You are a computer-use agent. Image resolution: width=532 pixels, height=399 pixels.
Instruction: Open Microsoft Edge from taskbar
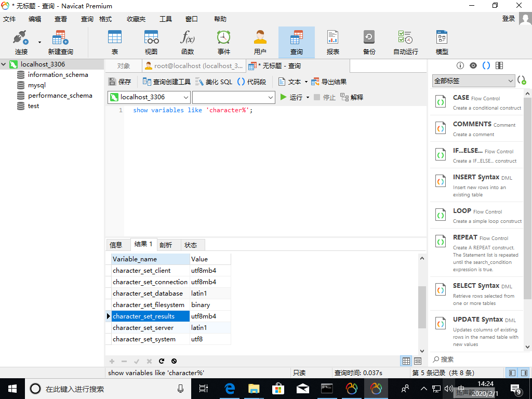[230, 389]
